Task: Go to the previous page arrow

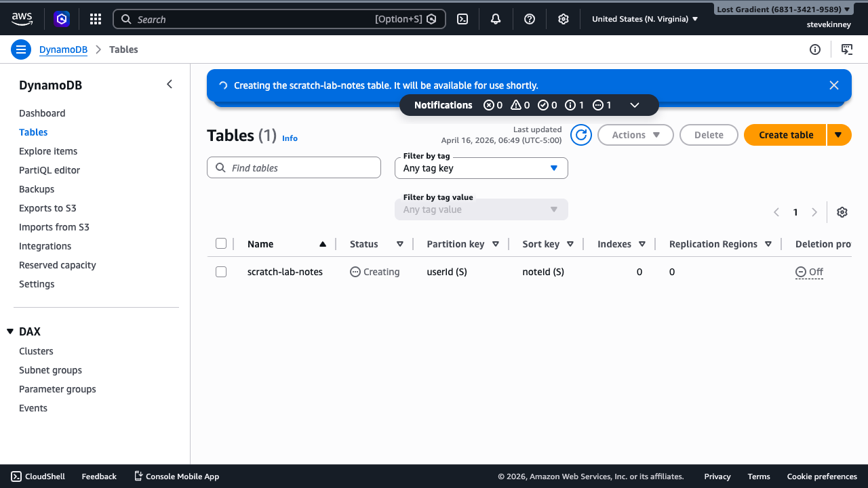Action: tap(776, 212)
